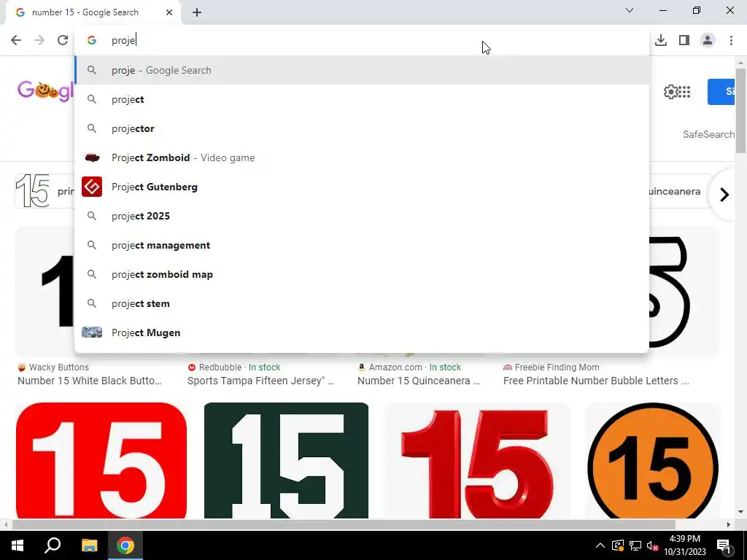Reload the page with the refresh icon

click(63, 40)
